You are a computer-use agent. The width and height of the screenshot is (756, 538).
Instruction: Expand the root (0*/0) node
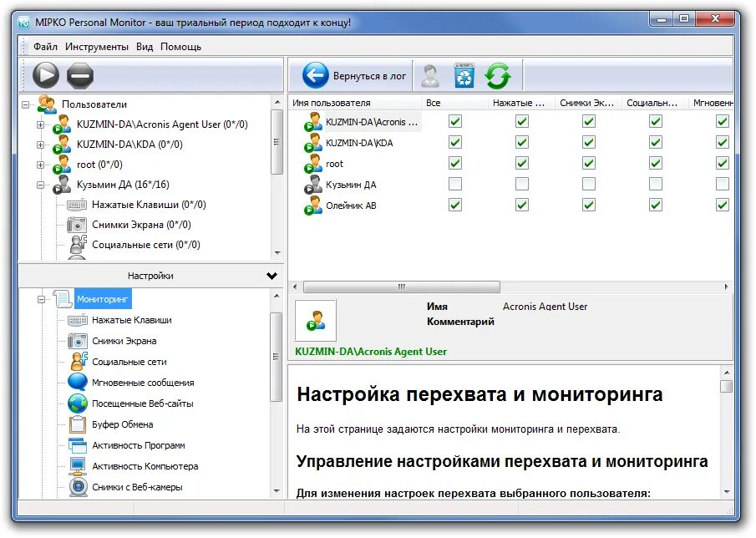pos(40,165)
